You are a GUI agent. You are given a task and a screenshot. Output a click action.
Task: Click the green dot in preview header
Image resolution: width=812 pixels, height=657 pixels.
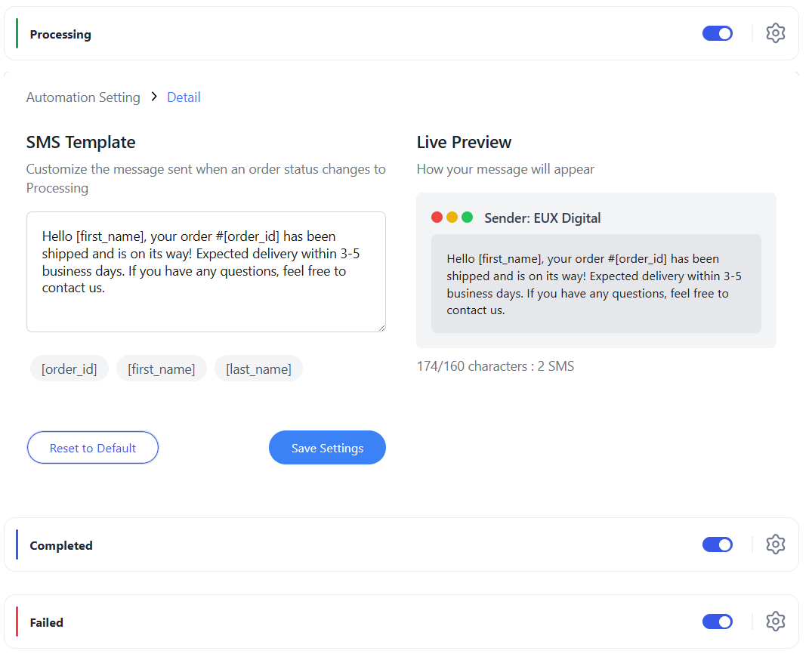tap(467, 217)
